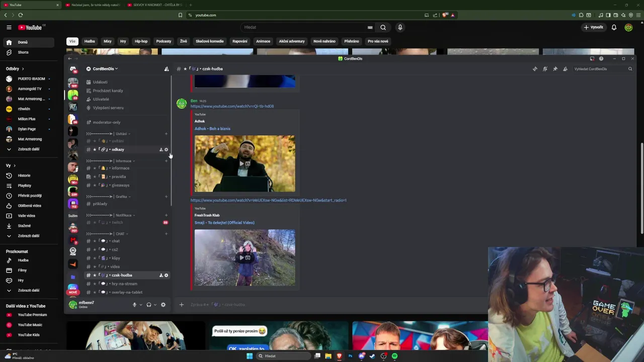Open Discord direct messages home icon

click(73, 69)
